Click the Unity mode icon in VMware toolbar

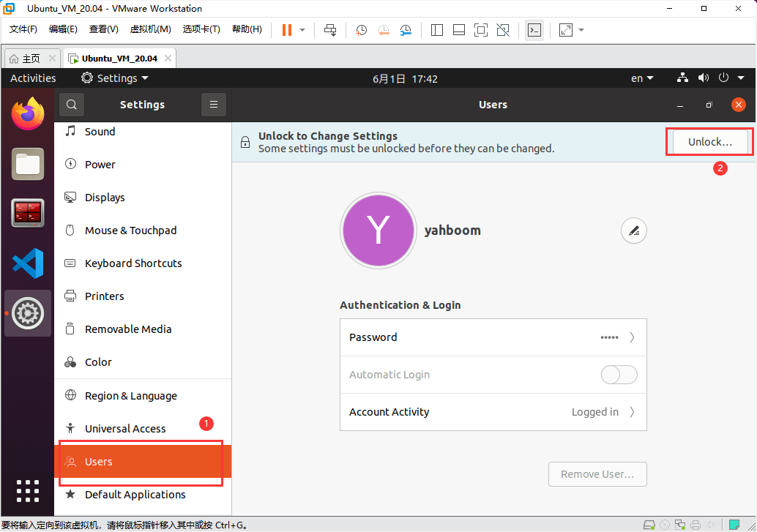pyautogui.click(x=503, y=30)
